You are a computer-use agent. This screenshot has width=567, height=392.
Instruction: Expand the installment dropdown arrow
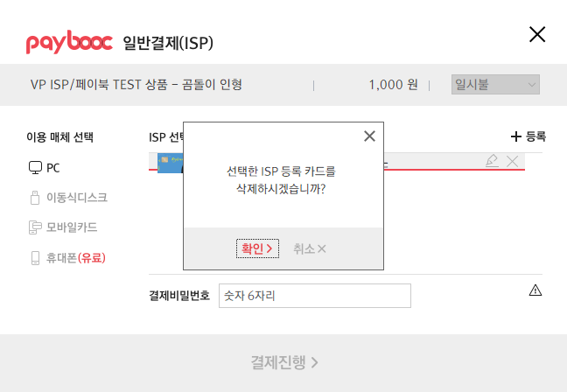tap(532, 85)
